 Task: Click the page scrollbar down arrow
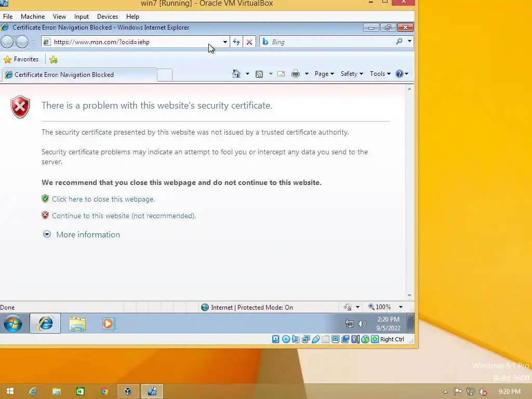[409, 296]
